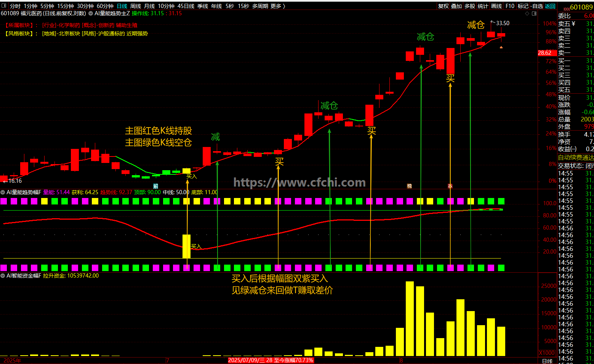
Task: Select the 30分钟 period tab
Action: click(85, 6)
